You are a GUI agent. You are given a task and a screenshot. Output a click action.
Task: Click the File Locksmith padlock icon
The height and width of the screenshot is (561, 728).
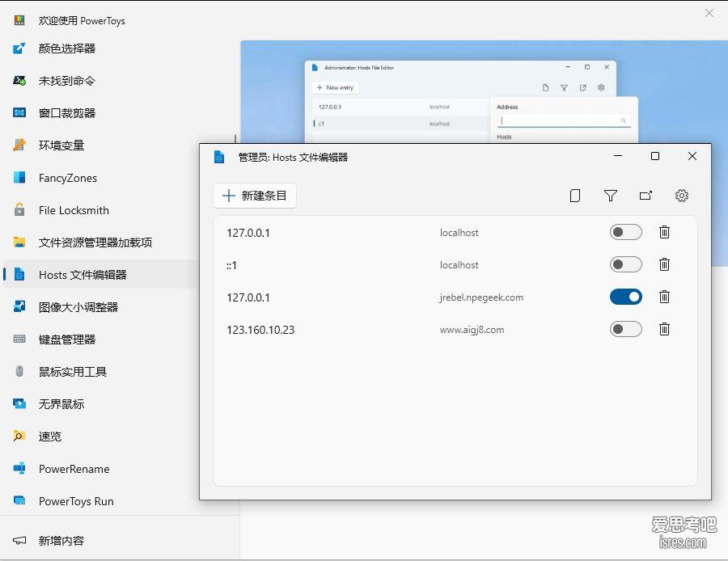click(19, 209)
